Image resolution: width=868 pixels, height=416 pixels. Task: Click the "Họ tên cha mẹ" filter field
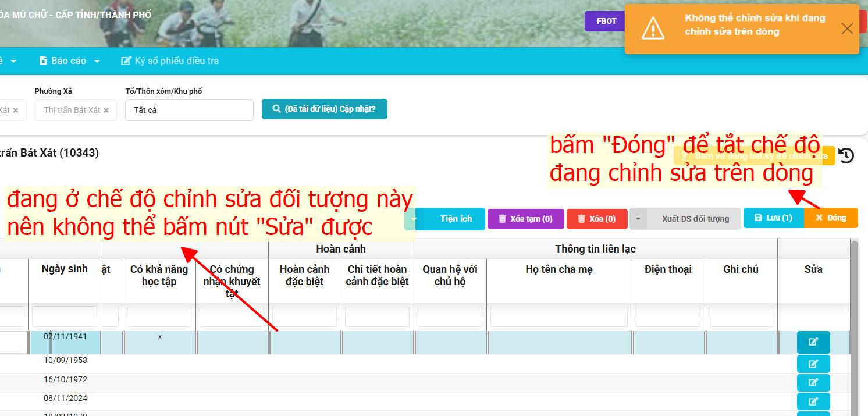(x=558, y=317)
